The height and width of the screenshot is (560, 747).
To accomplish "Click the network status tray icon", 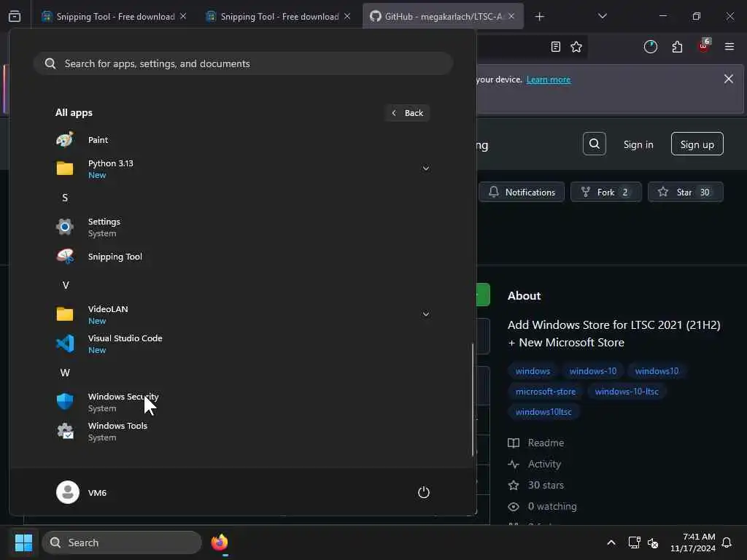I will click(634, 542).
